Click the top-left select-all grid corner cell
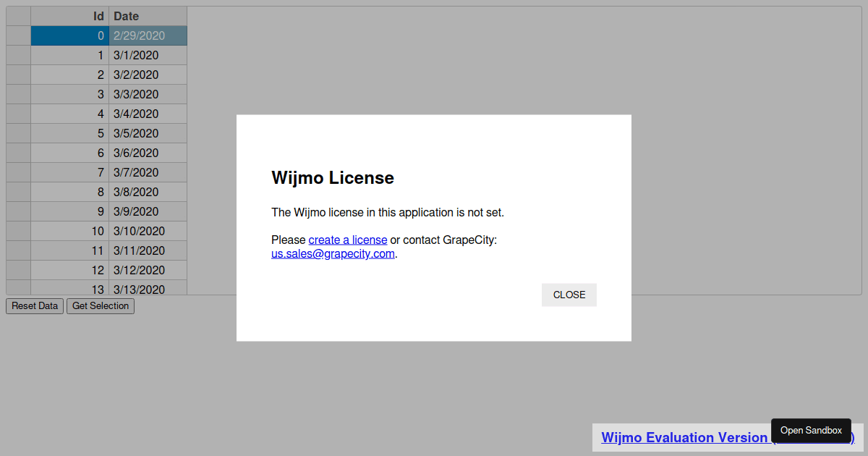This screenshot has height=456, width=868. click(x=18, y=16)
